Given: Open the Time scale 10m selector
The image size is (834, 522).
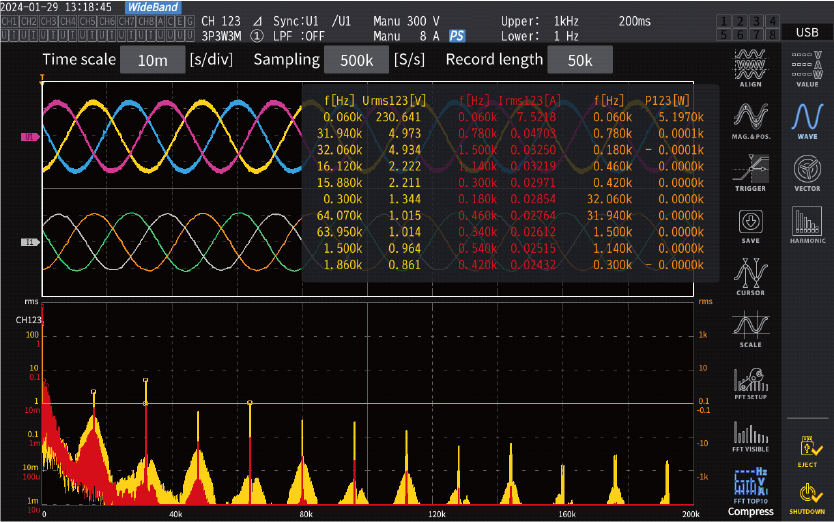Looking at the screenshot, I should click(x=152, y=60).
